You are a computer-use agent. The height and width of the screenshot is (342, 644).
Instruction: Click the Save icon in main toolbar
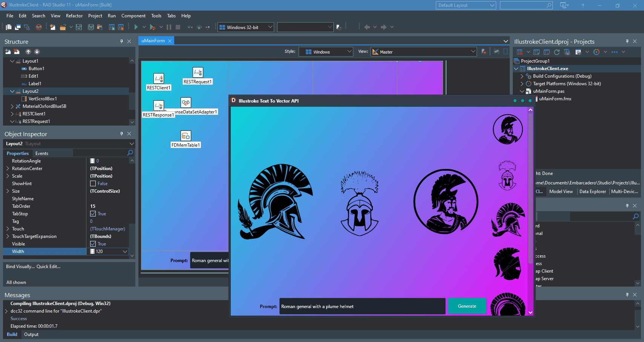tap(79, 27)
